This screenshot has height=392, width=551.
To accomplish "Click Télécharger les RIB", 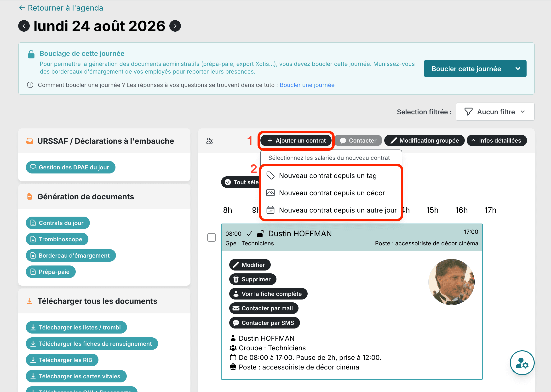I will tap(62, 360).
